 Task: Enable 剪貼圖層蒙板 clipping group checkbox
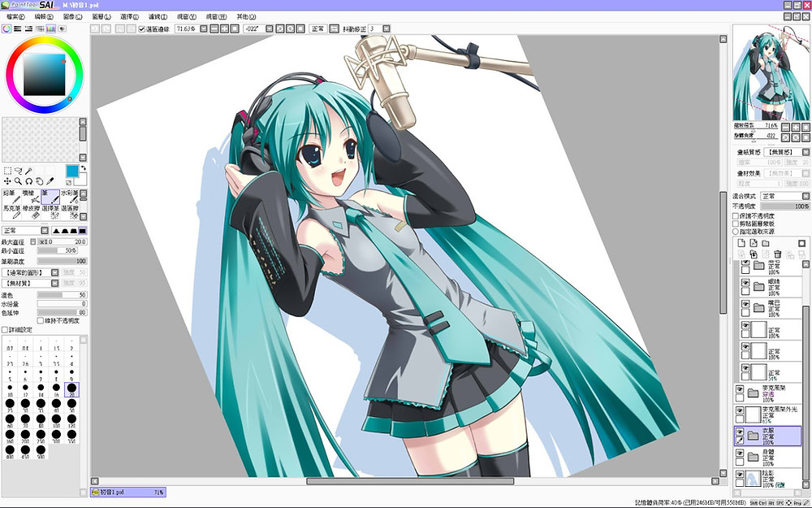tap(736, 224)
